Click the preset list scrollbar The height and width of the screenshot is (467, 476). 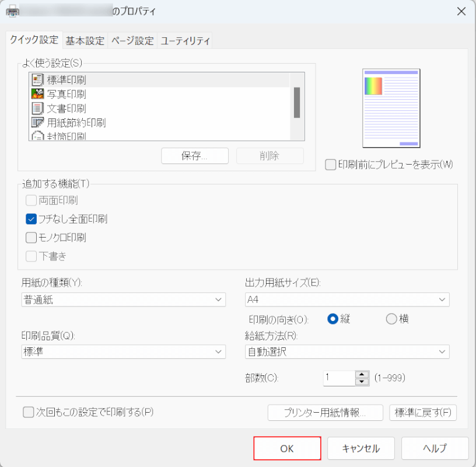click(296, 103)
